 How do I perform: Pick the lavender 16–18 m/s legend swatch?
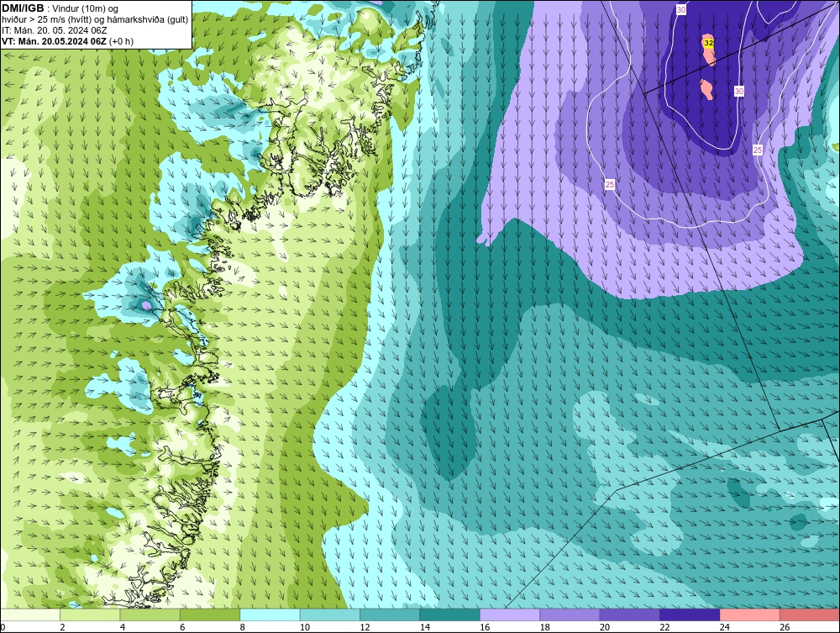(510, 615)
